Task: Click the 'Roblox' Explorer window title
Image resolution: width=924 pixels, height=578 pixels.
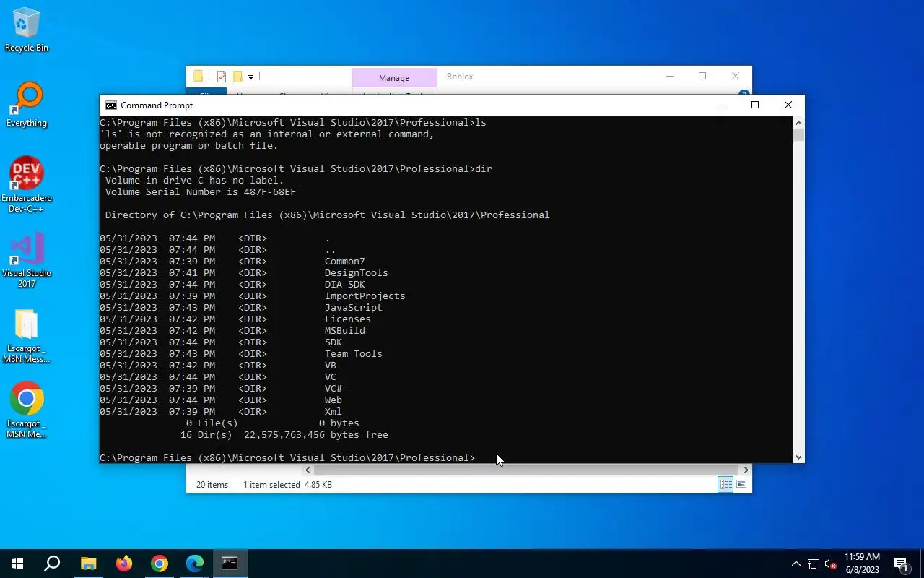Action: pyautogui.click(x=460, y=77)
